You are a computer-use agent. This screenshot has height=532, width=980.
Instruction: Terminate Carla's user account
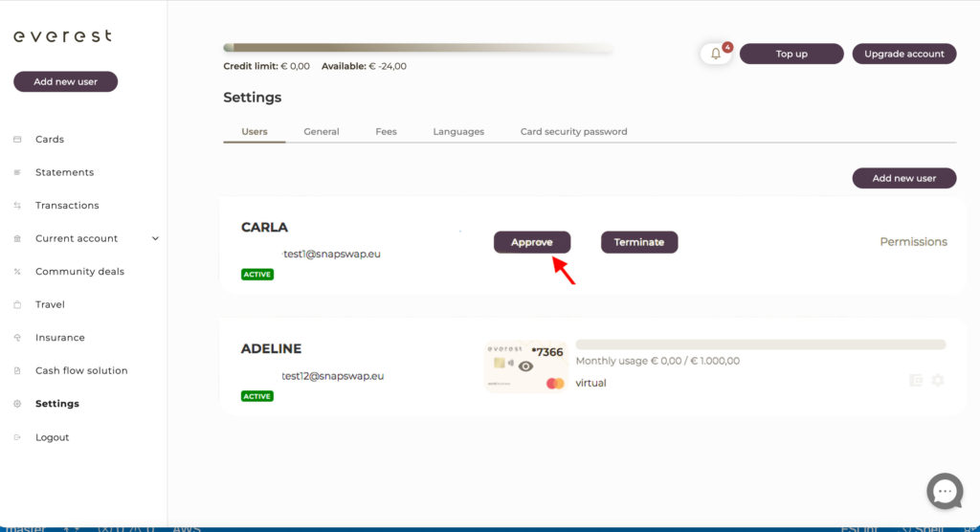(x=638, y=243)
